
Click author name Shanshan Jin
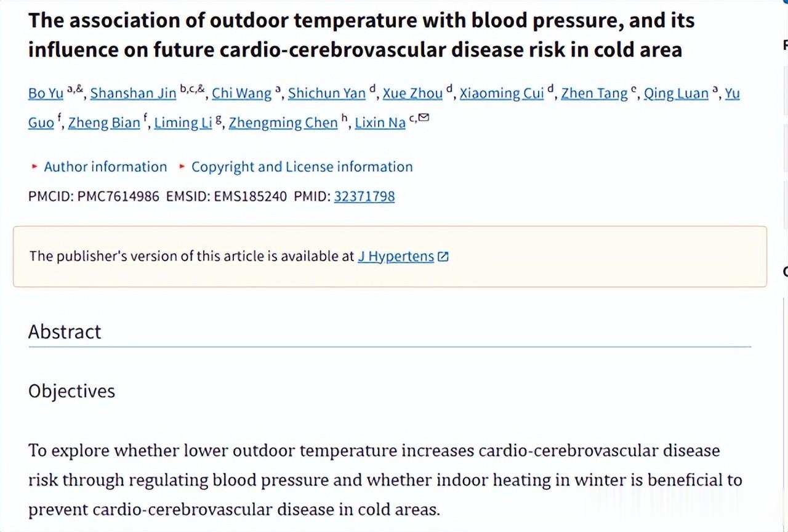point(133,94)
